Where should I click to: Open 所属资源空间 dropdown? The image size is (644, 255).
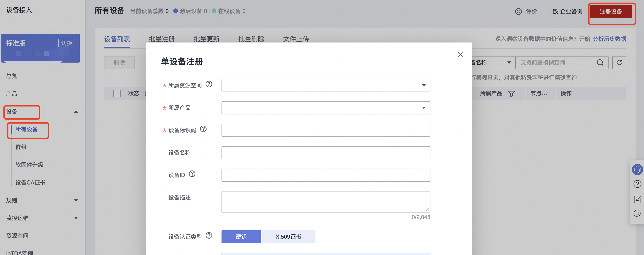(x=325, y=85)
